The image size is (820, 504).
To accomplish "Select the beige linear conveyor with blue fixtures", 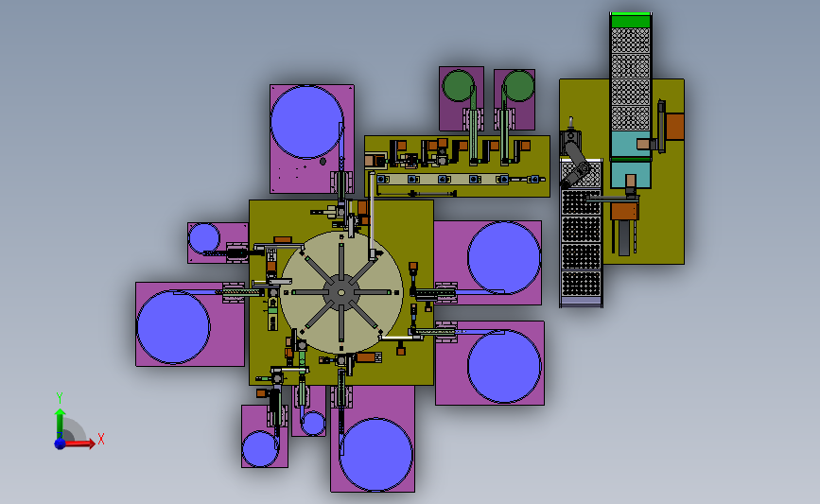I will click(x=443, y=180).
